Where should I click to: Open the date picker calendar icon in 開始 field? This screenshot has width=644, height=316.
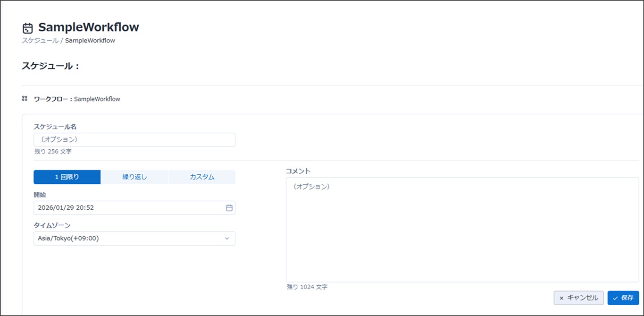229,208
